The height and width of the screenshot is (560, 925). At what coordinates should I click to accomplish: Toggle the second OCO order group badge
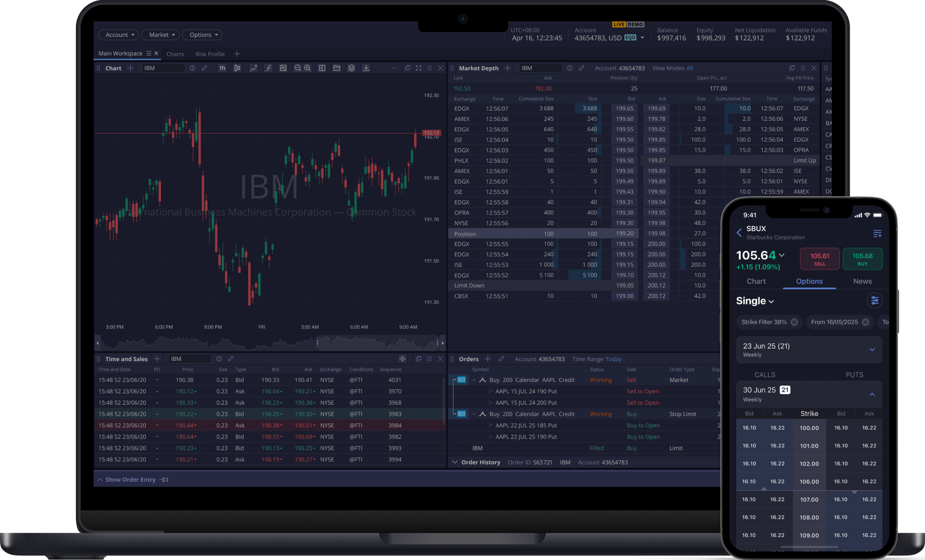pos(461,414)
